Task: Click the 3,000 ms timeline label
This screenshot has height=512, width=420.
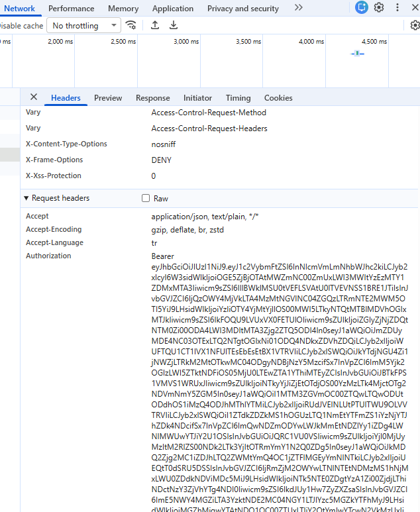Action: coord(186,42)
